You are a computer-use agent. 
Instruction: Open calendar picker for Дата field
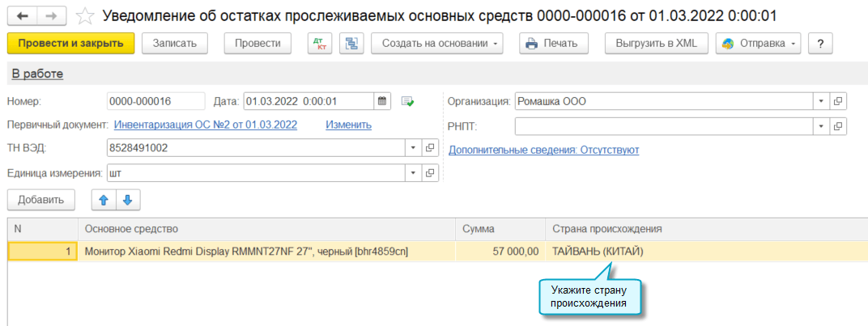pyautogui.click(x=382, y=101)
